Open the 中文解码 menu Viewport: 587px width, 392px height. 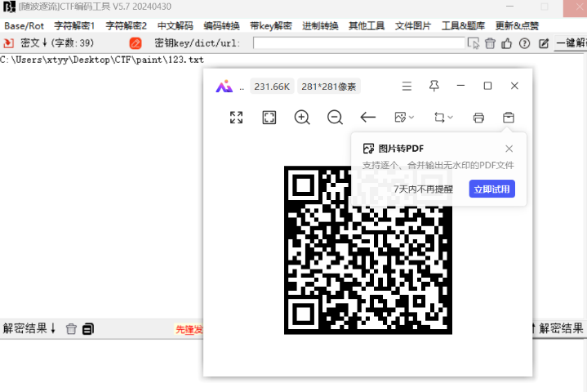click(176, 26)
